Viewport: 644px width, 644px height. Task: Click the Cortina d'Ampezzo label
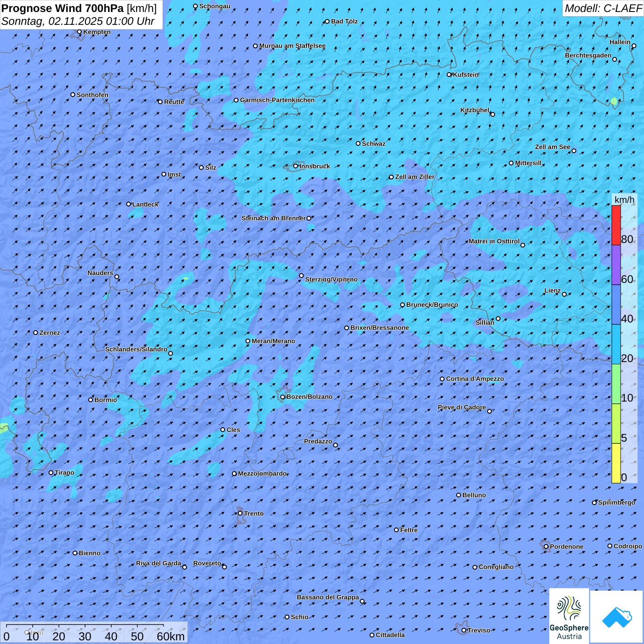(475, 379)
